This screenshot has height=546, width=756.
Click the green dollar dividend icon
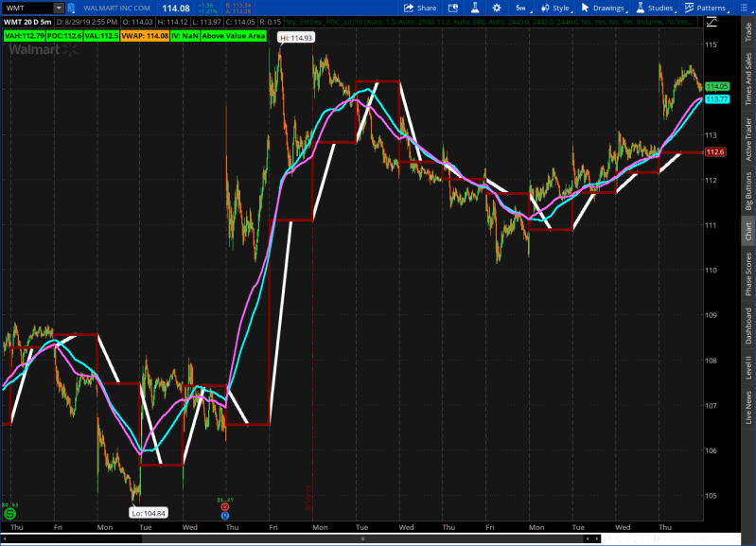pyautogui.click(x=9, y=514)
